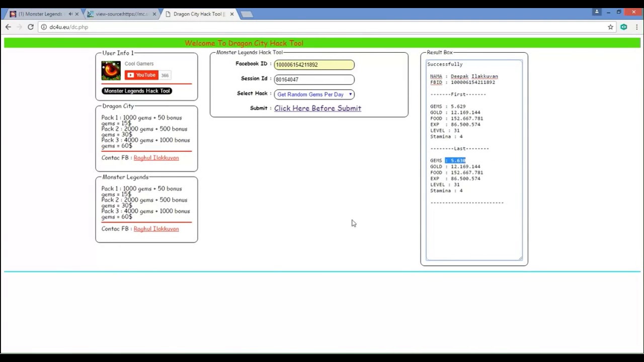
Task: Subscribe using the red YouTube button
Action: point(141,75)
